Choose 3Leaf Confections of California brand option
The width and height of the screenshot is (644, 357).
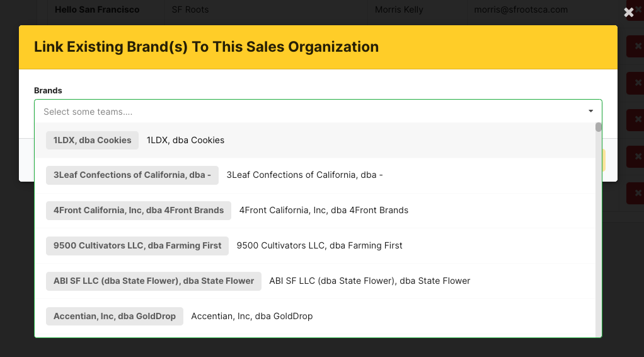click(x=304, y=175)
